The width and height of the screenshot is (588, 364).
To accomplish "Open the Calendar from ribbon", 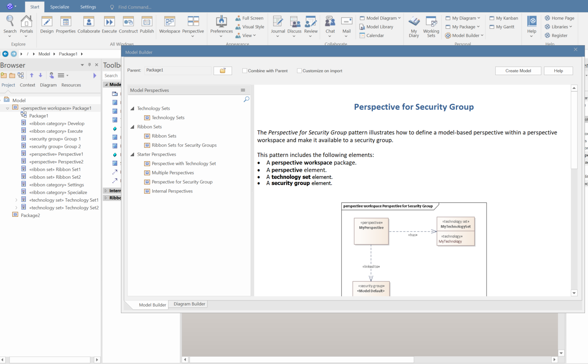I will click(372, 36).
